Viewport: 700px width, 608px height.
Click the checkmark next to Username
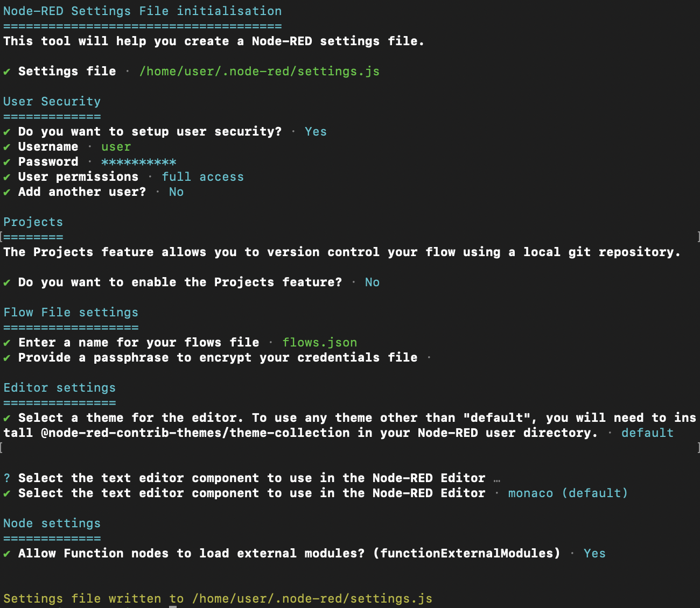(x=6, y=147)
